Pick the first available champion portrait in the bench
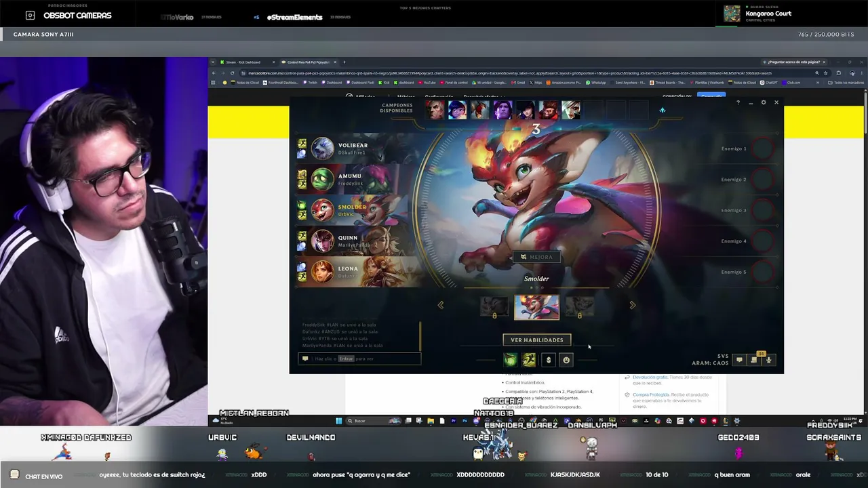The height and width of the screenshot is (488, 868). click(435, 110)
